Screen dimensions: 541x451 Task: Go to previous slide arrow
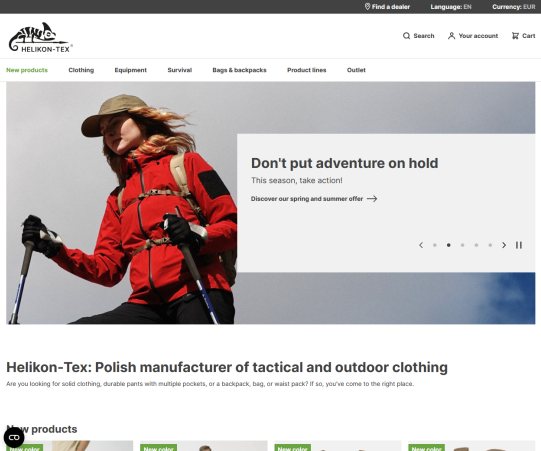coord(421,245)
